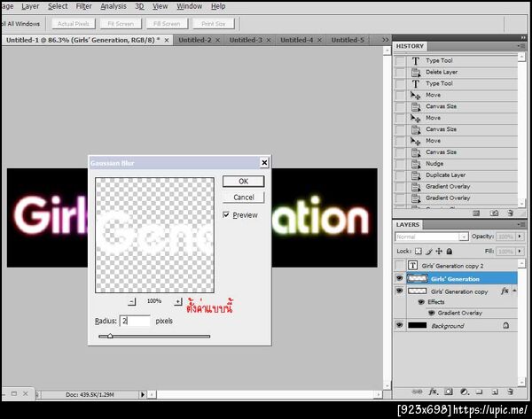
Task: Open the blend mode dropdown showing Normal
Action: pos(432,237)
